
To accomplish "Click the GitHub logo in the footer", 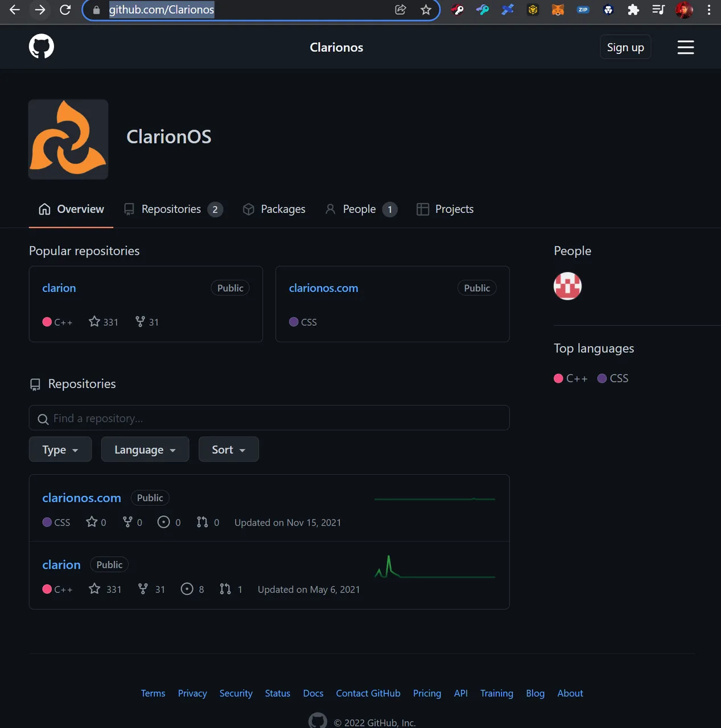I will coord(318,721).
